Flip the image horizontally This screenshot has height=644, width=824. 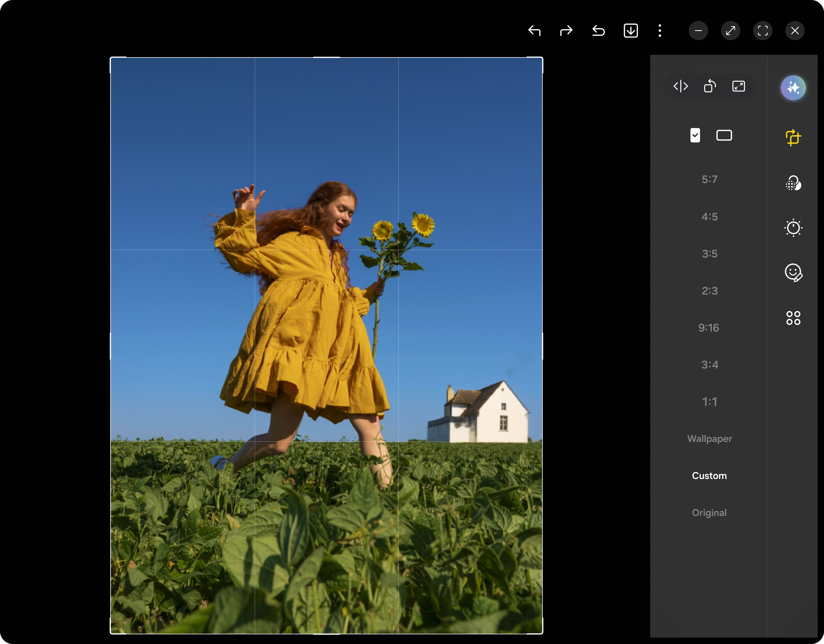pyautogui.click(x=680, y=86)
